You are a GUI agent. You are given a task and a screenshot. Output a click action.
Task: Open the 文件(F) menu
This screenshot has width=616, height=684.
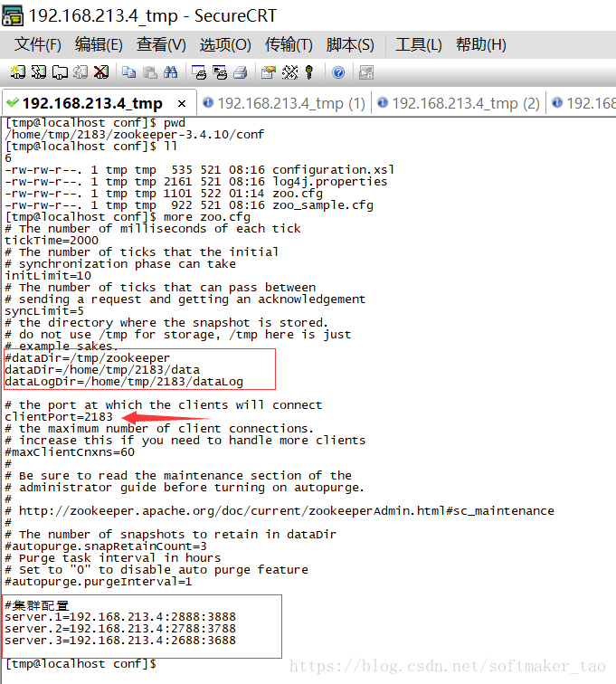(37, 44)
